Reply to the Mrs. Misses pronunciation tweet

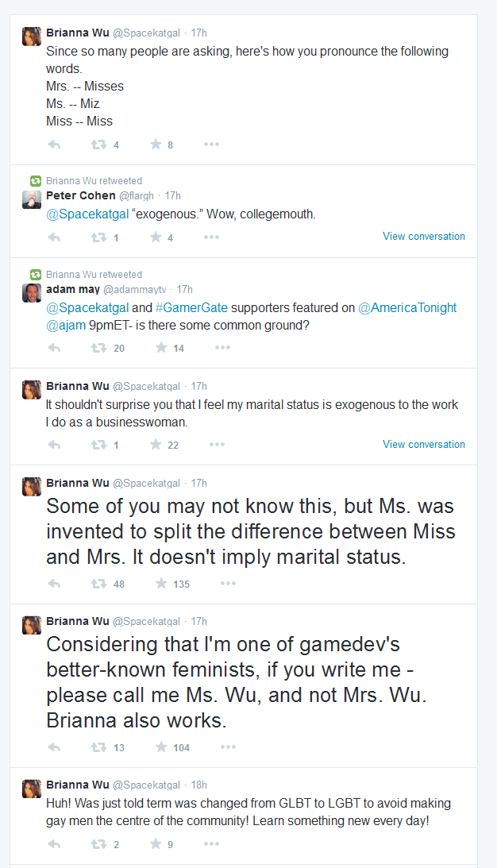(x=54, y=145)
